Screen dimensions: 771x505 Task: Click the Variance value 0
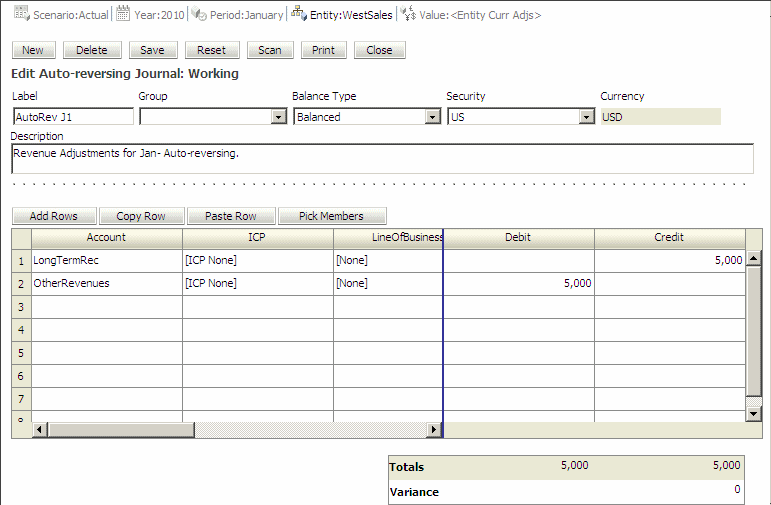pos(737,489)
